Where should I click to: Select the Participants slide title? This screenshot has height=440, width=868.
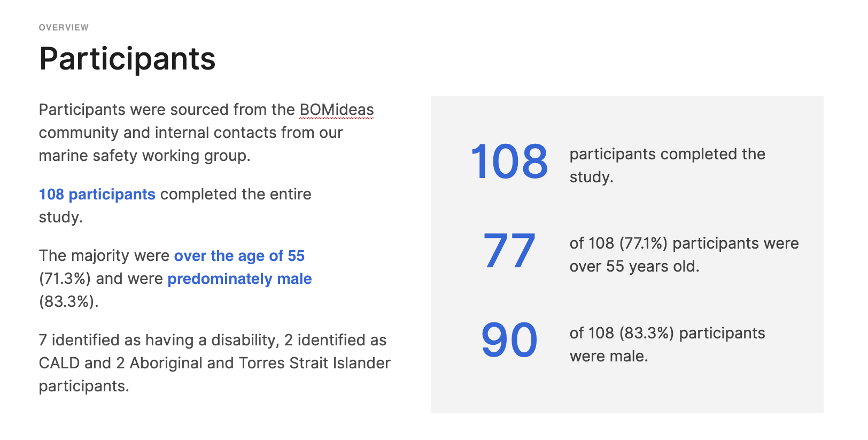[127, 59]
